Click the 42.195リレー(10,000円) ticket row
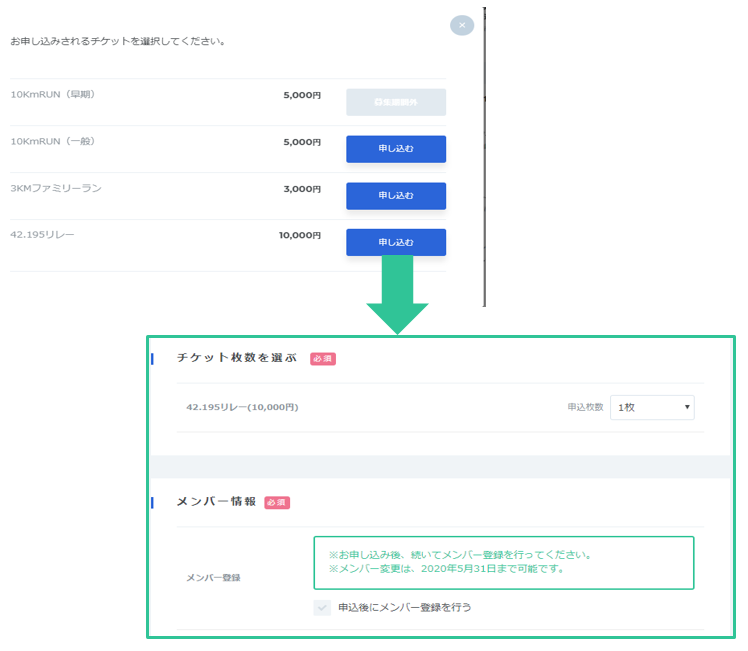Screen dimensions: 748x651 pyautogui.click(x=440, y=407)
